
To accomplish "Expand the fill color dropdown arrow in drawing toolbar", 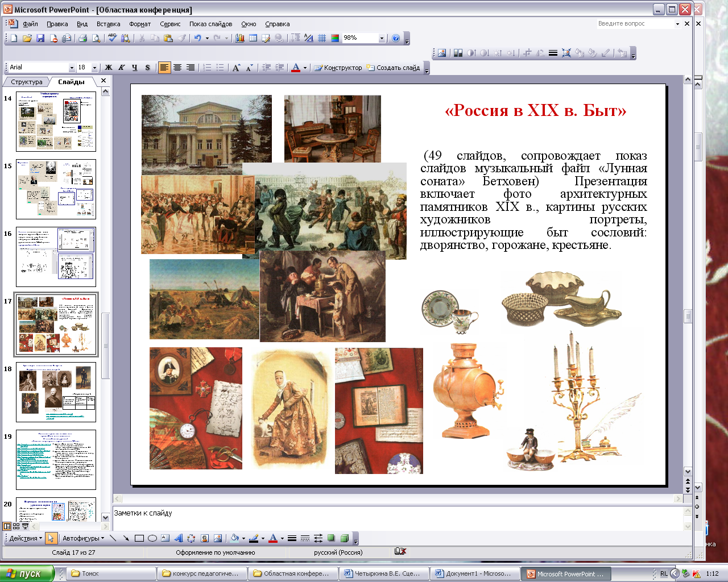I will [243, 538].
